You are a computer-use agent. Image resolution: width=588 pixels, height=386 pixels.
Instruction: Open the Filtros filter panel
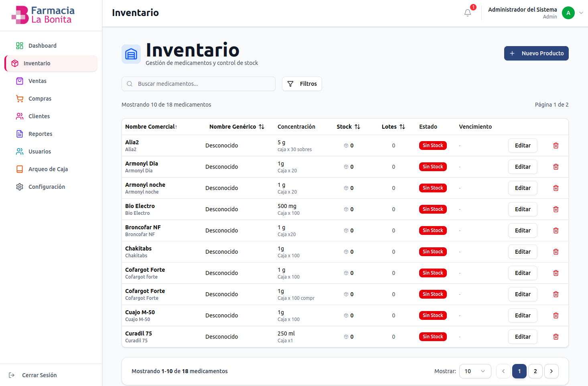[302, 84]
